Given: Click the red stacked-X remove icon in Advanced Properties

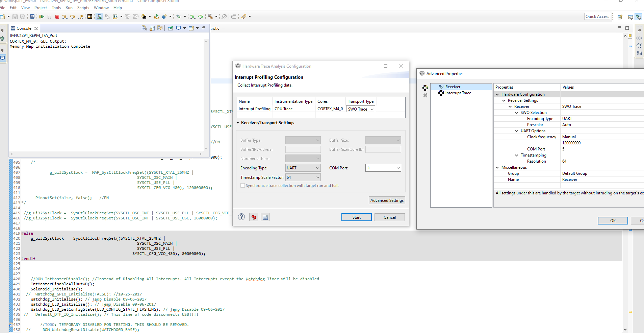Looking at the screenshot, I should [x=425, y=95].
